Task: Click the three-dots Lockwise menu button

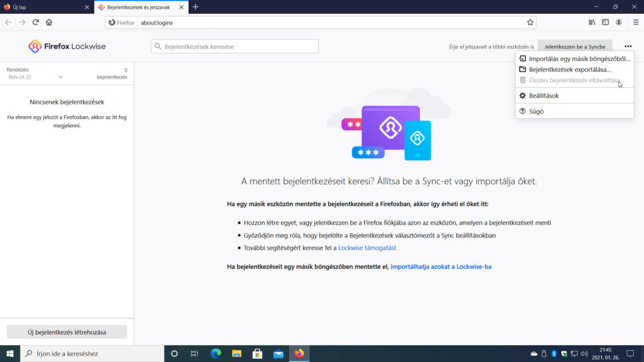Action: pyautogui.click(x=628, y=47)
